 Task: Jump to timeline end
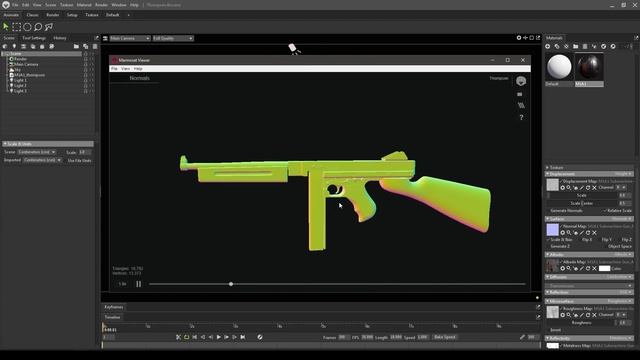(x=243, y=337)
